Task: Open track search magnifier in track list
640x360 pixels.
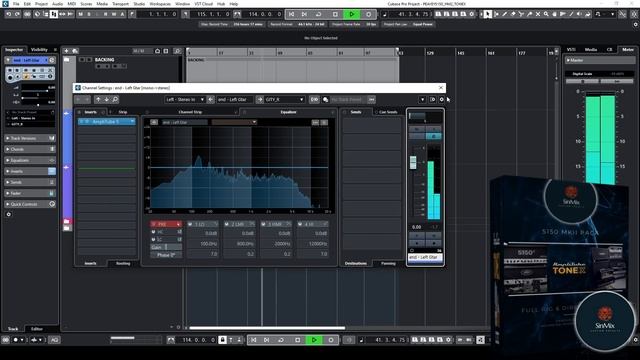Action: coord(178,51)
